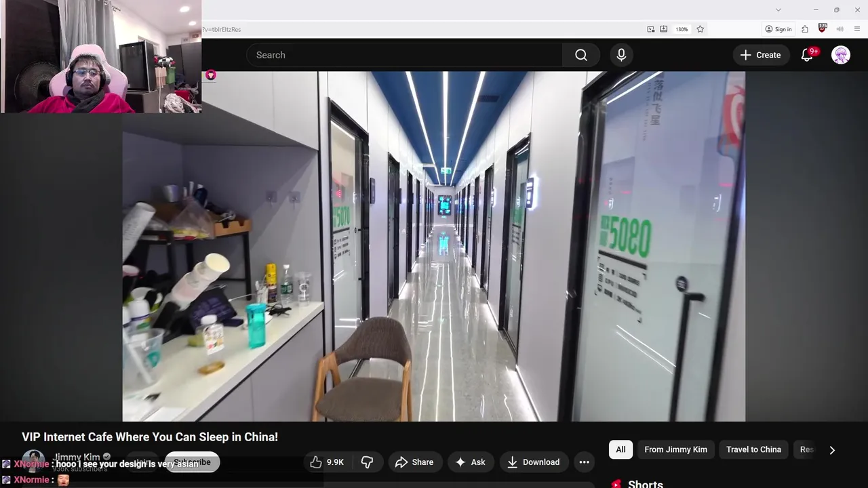The height and width of the screenshot is (488, 868).
Task: Subscribe to Jimmy Kim channel
Action: tap(193, 462)
